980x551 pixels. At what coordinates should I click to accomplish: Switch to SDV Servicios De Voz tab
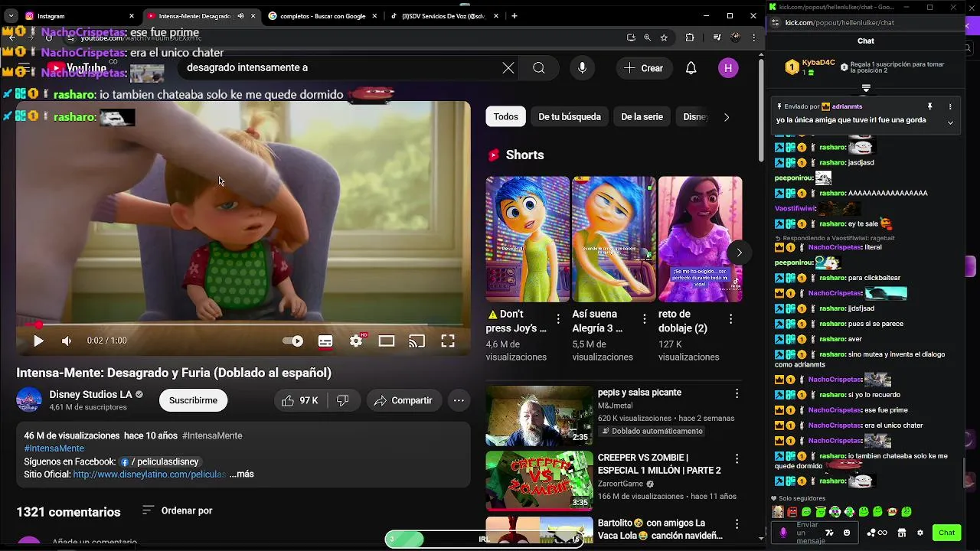click(444, 15)
